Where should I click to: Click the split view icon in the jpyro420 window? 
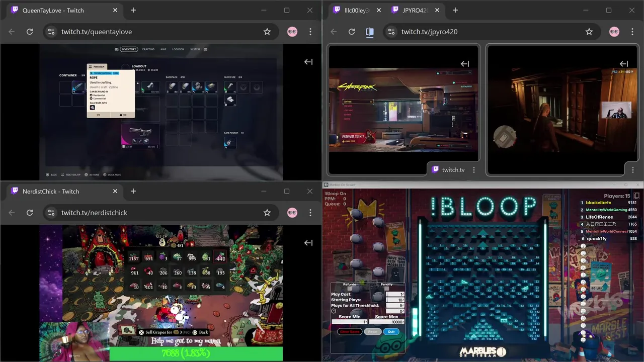[x=370, y=32]
